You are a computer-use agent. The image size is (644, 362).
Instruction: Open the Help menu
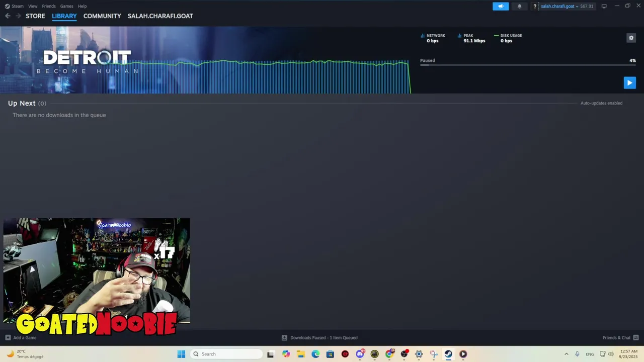[82, 6]
